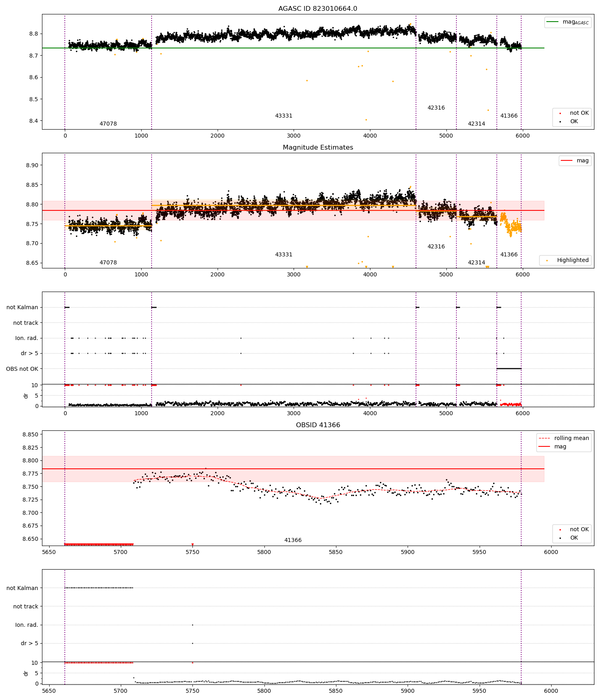
Task: Select the 'rolling mean' legend entry
Action: (572, 438)
